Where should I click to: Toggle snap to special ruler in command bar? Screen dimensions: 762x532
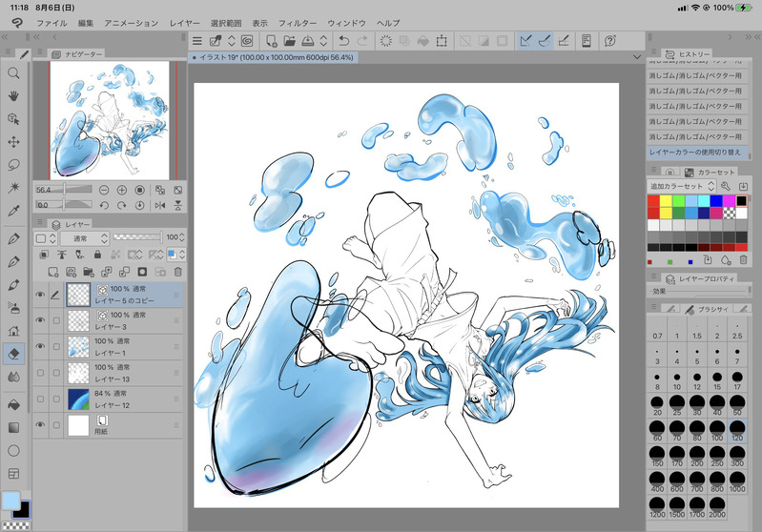tap(545, 41)
